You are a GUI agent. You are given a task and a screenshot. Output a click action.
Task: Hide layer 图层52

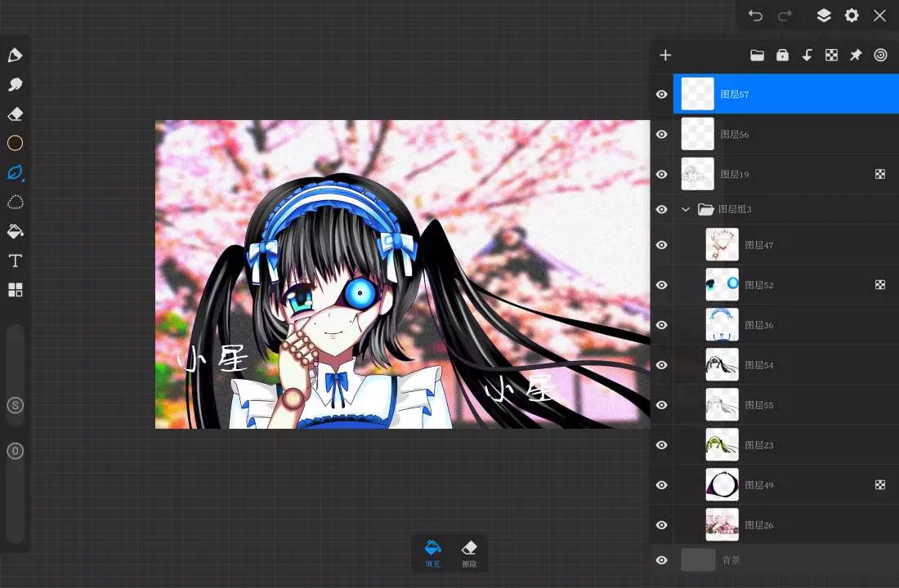pos(662,285)
